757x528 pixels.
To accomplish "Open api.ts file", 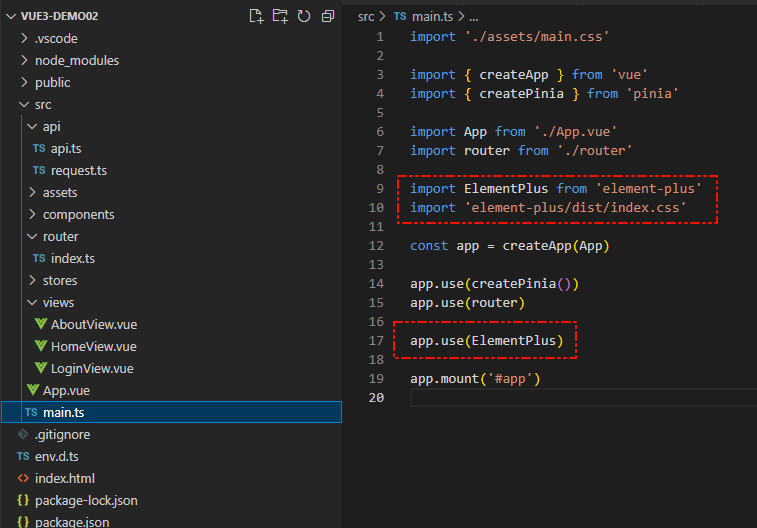I will (x=66, y=149).
